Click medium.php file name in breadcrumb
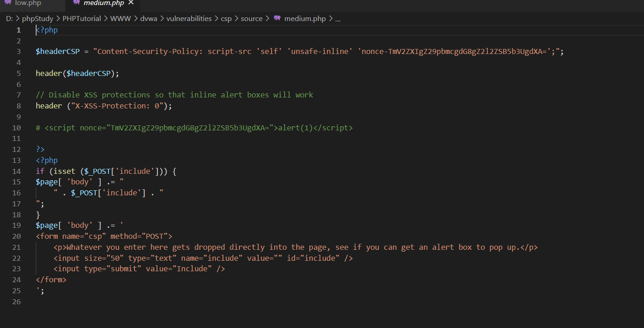Image resolution: width=644 pixels, height=328 pixels. [x=305, y=19]
